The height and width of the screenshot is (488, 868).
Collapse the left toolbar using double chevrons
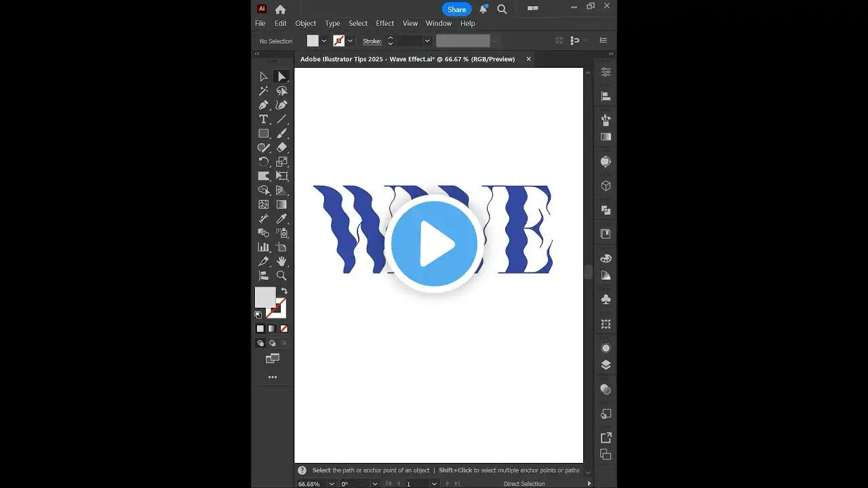[257, 54]
